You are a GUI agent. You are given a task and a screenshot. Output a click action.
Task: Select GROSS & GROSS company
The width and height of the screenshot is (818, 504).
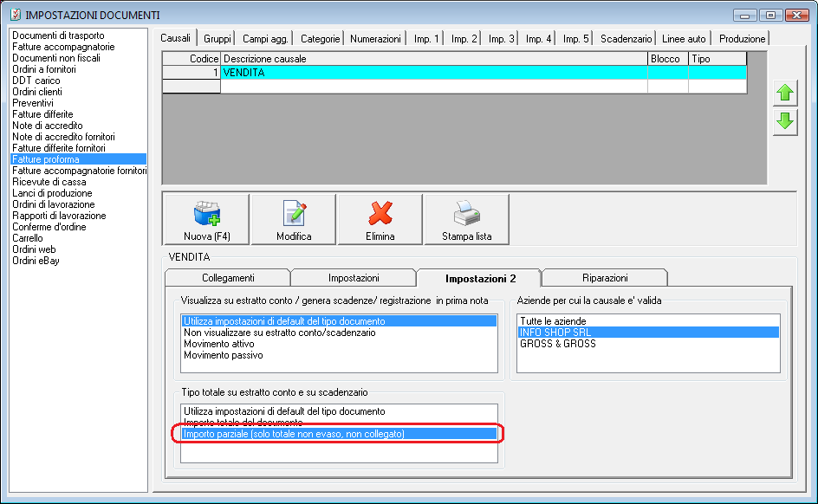tap(648, 344)
